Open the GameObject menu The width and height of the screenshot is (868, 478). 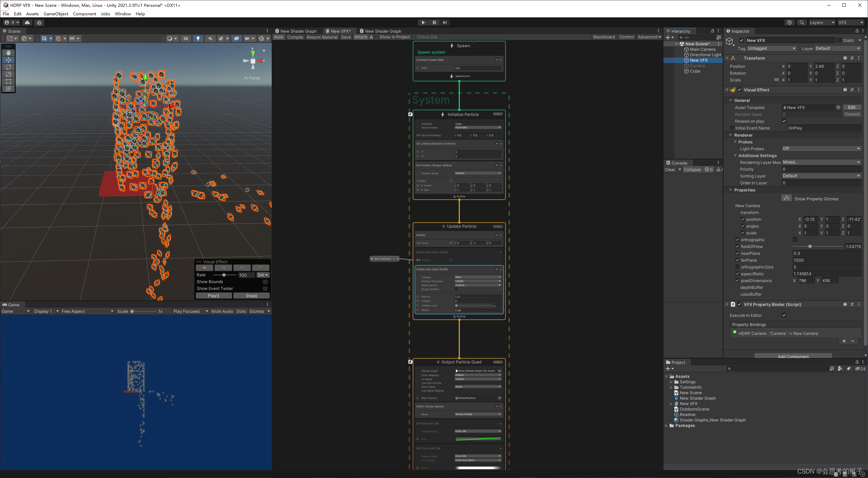[x=56, y=14]
